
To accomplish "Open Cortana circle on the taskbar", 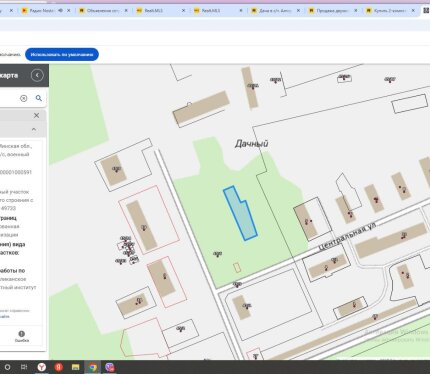I will click(x=7, y=367).
